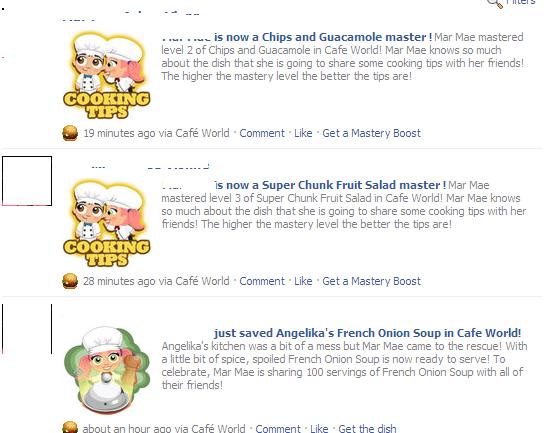This screenshot has width=547, height=433.
Task: Like the Chips and Guacamole post
Action: pos(303,133)
